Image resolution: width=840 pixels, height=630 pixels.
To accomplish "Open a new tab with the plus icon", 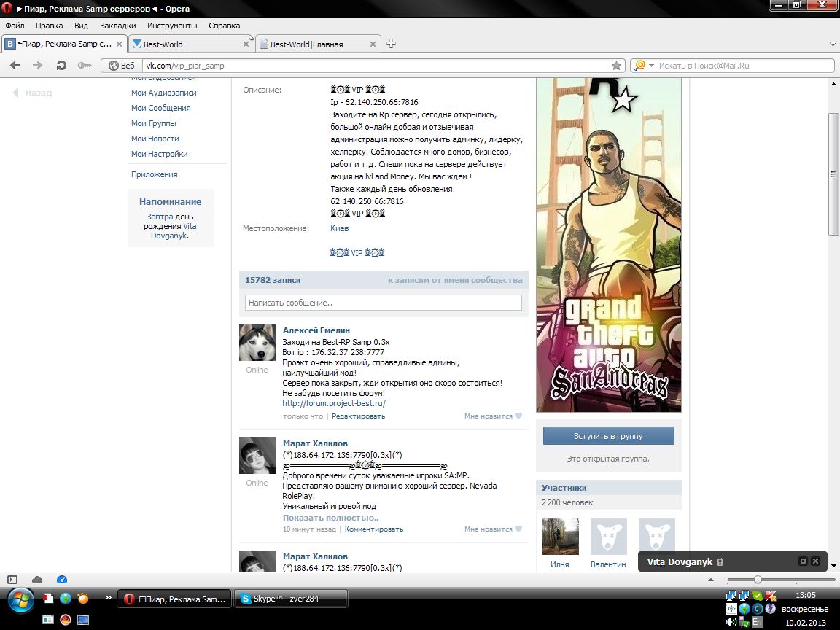I will [x=391, y=44].
